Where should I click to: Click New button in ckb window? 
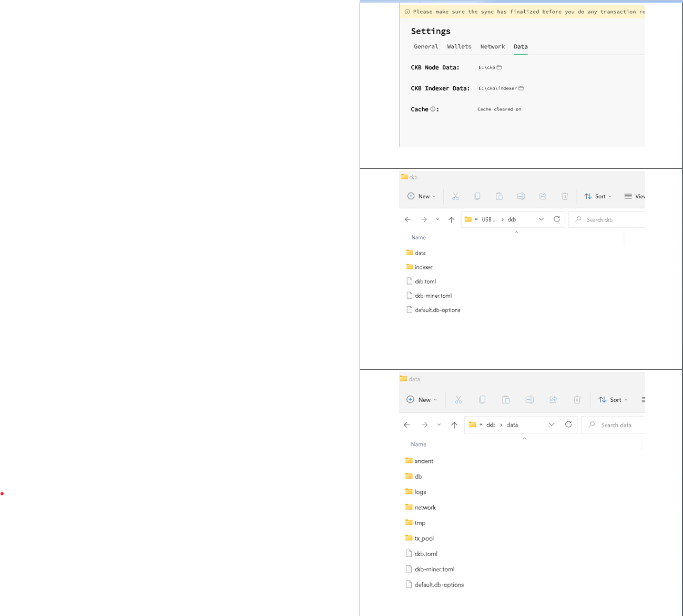click(x=422, y=196)
